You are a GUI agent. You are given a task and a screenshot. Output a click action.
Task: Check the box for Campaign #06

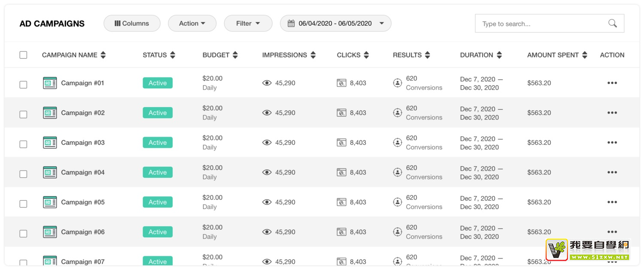point(23,234)
